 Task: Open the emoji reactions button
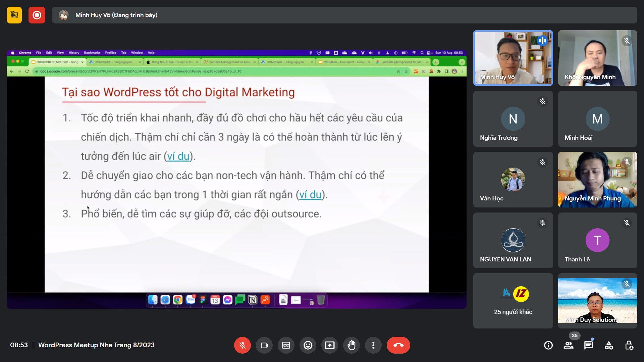coord(308,345)
